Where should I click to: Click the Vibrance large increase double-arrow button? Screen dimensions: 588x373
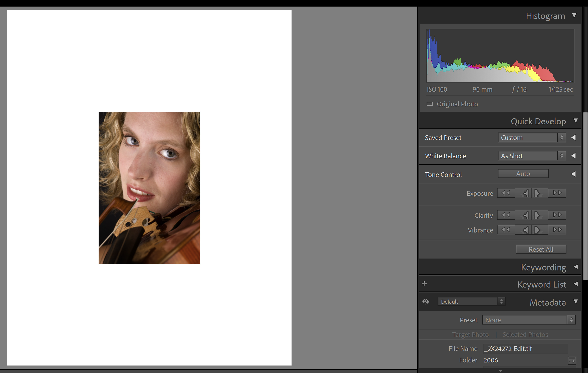pyautogui.click(x=557, y=229)
